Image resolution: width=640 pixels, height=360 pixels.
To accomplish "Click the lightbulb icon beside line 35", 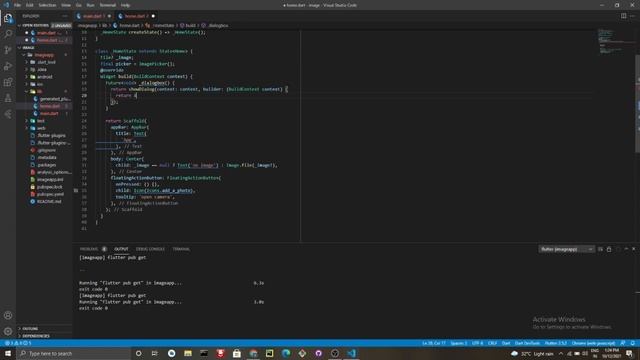I will (76, 190).
